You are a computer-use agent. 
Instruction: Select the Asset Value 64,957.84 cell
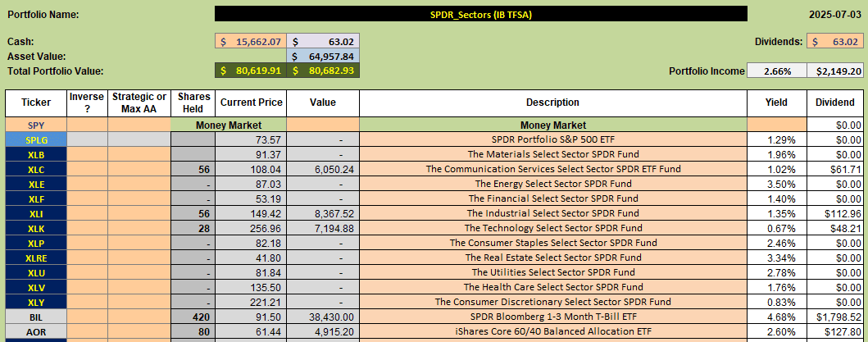coord(323,56)
